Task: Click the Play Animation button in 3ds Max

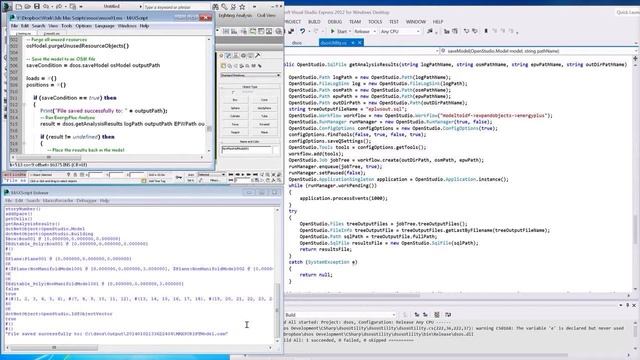Action: coord(242,175)
